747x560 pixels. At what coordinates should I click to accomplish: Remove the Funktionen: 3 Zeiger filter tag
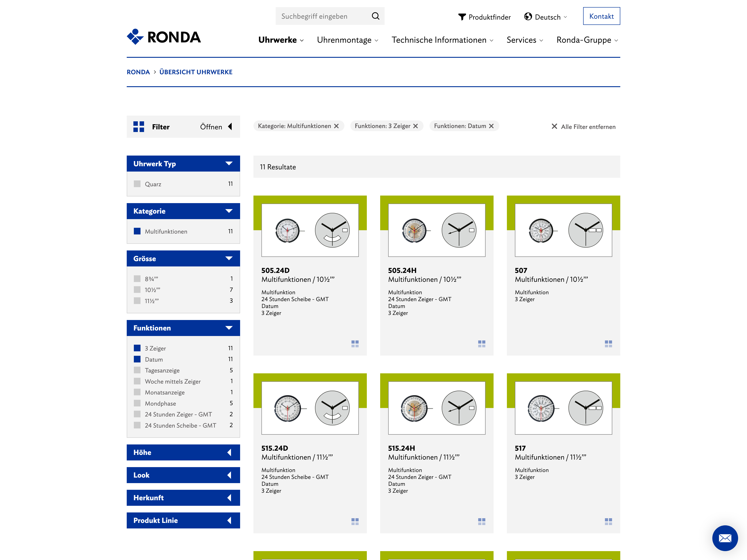(415, 126)
